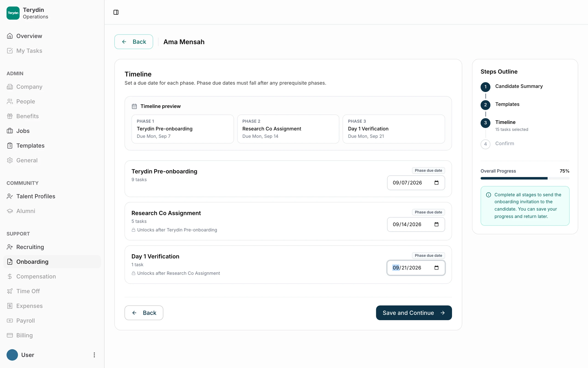The image size is (588, 368).
Task: Jump to Candidate Summary step
Action: (x=519, y=86)
